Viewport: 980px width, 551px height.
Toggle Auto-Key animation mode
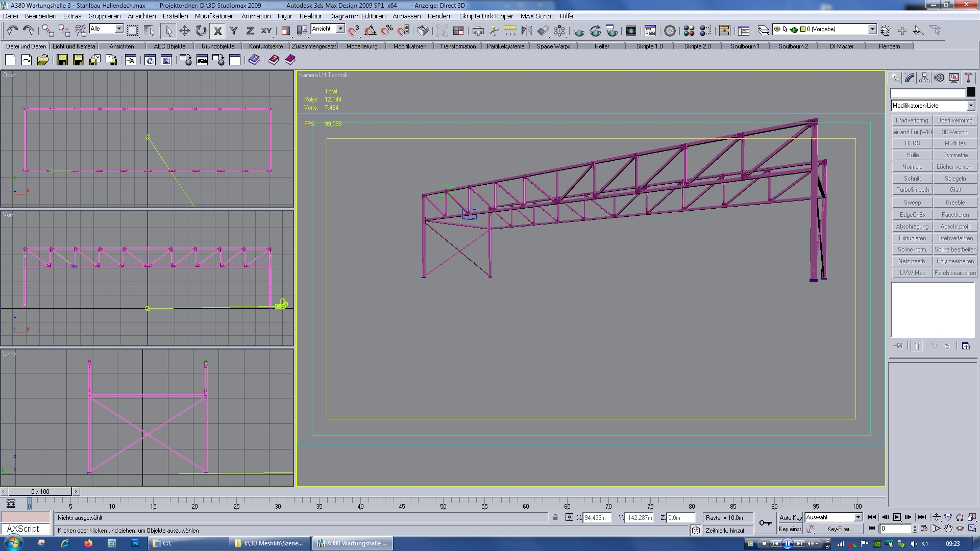tap(790, 517)
